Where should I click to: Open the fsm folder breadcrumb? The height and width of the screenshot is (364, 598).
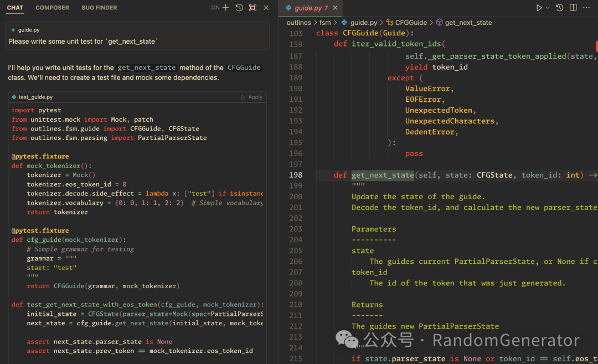click(325, 23)
